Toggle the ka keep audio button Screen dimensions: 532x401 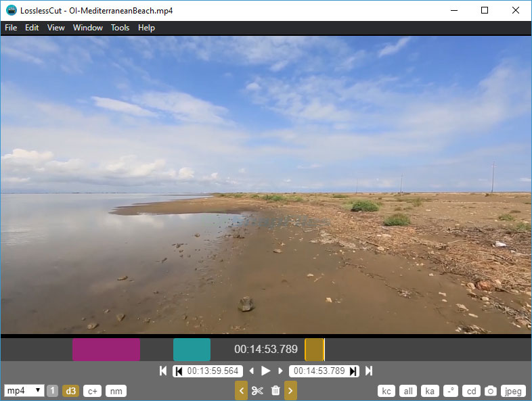coord(430,391)
